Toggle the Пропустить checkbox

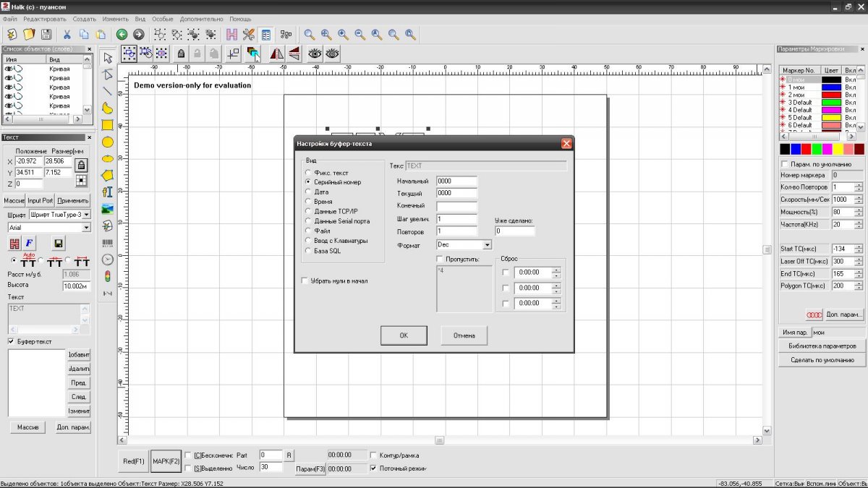(440, 259)
